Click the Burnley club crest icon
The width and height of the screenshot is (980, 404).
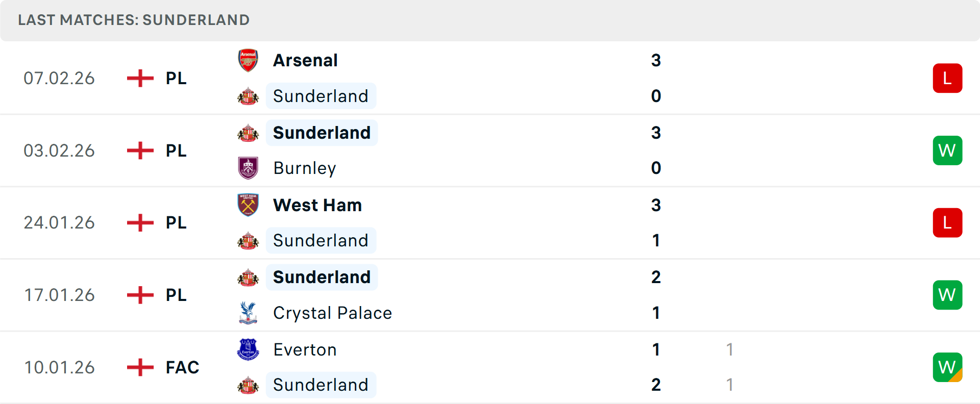(248, 168)
